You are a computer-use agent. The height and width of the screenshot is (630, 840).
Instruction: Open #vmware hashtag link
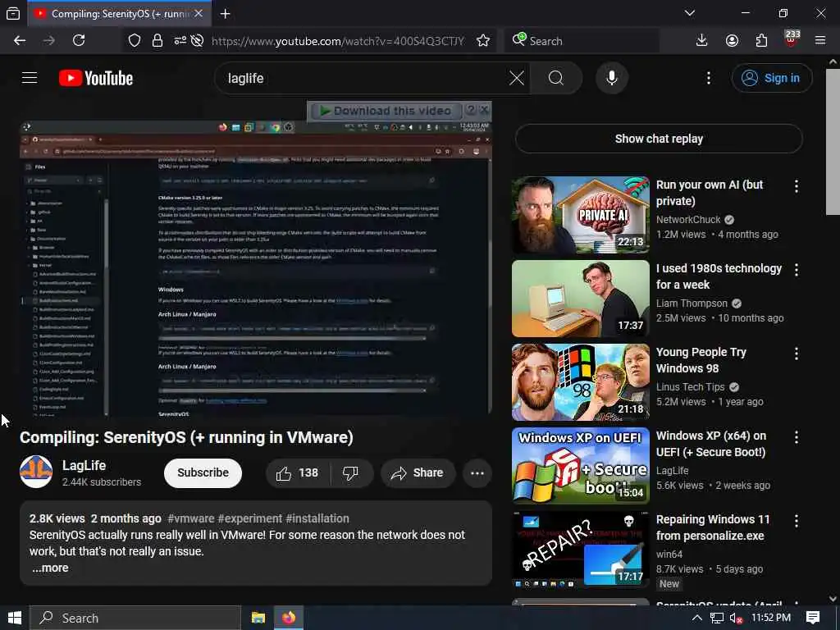click(190, 518)
